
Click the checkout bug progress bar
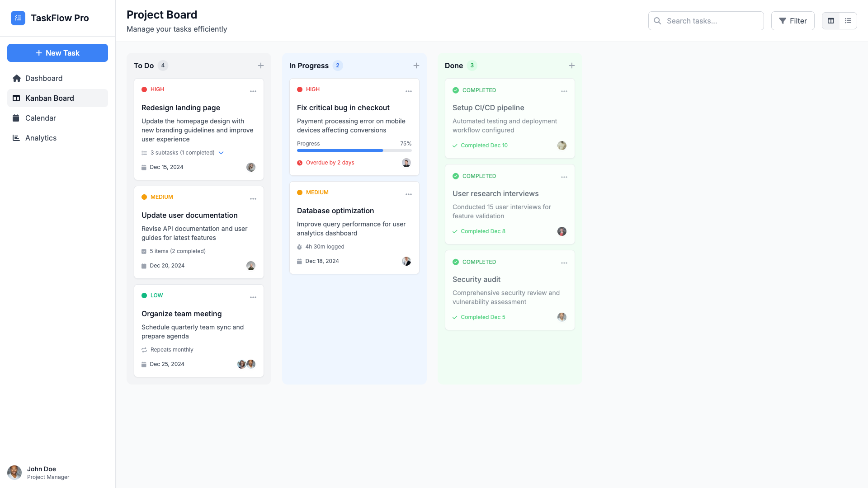pos(354,150)
